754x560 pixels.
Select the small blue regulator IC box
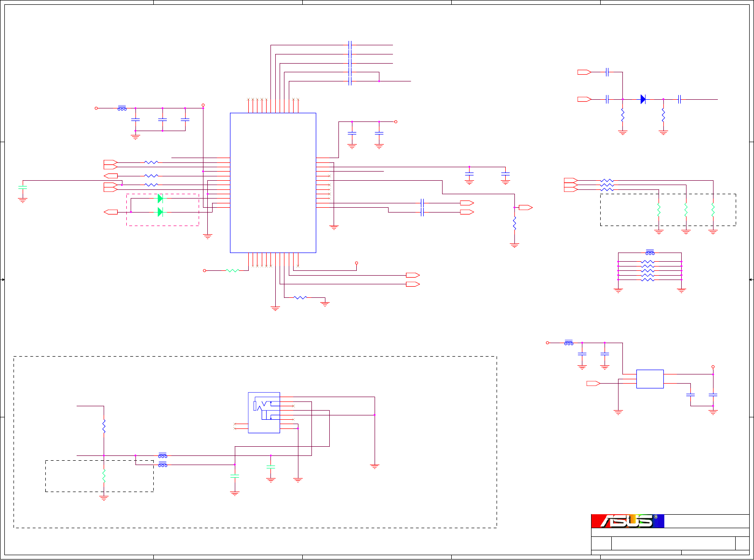point(650,379)
